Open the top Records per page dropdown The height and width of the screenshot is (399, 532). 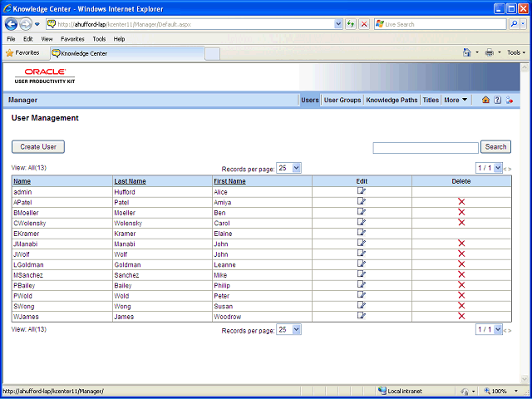[x=288, y=168]
